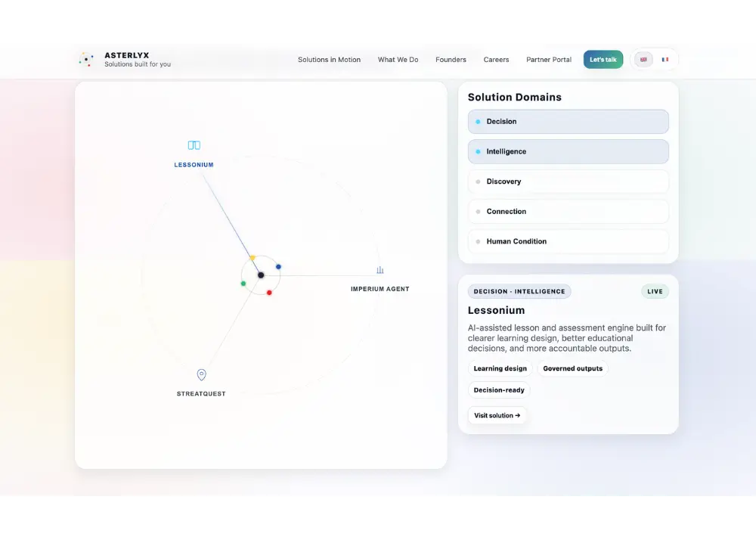
Task: Enable the Human Condition domain filter
Action: coord(568,241)
